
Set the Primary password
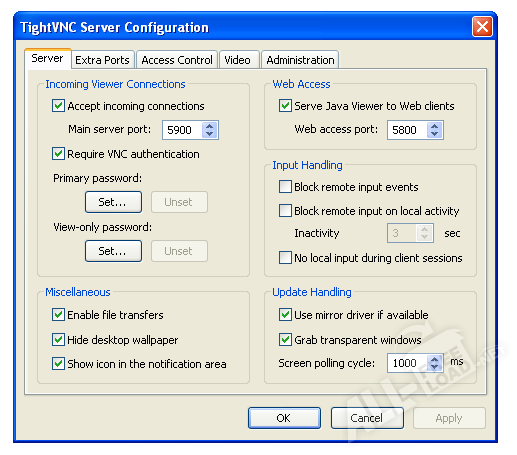click(x=113, y=202)
